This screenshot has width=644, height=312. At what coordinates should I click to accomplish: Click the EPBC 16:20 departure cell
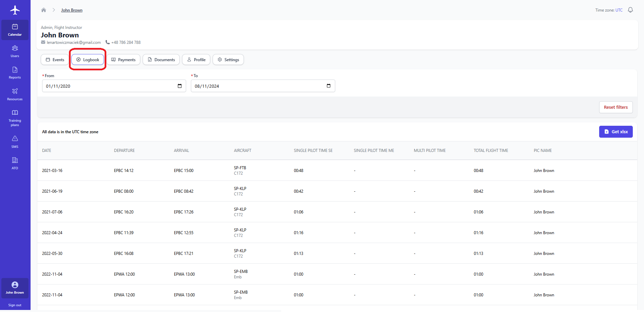[x=124, y=212]
